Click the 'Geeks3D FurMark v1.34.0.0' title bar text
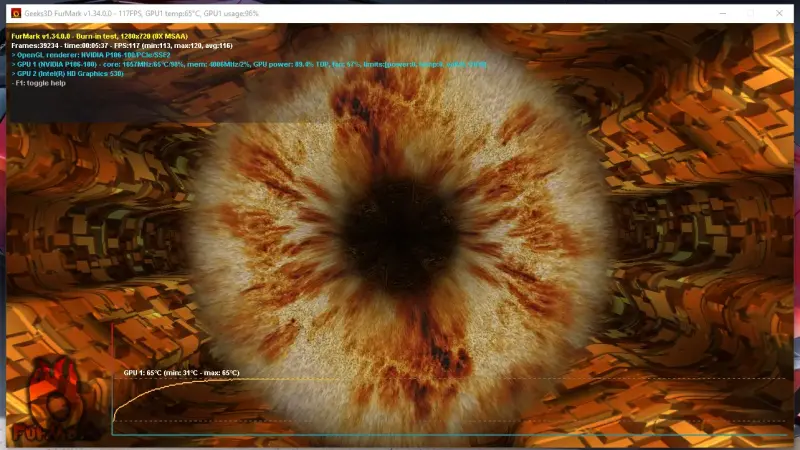Image resolution: width=800 pixels, height=450 pixels. 141,14
